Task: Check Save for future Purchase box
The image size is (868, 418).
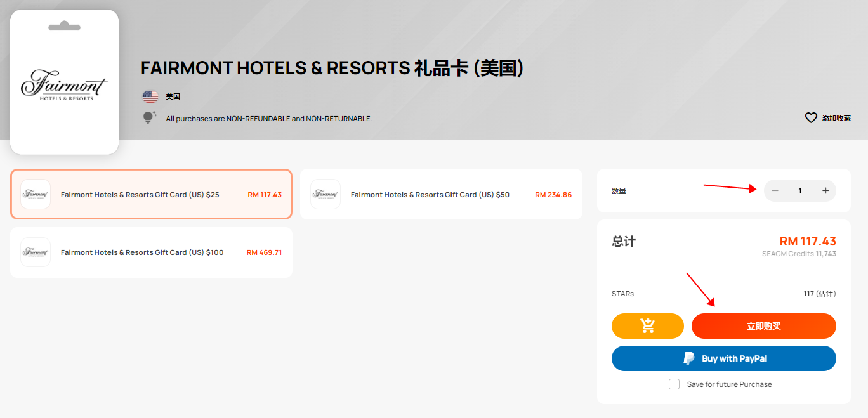Action: coord(674,384)
